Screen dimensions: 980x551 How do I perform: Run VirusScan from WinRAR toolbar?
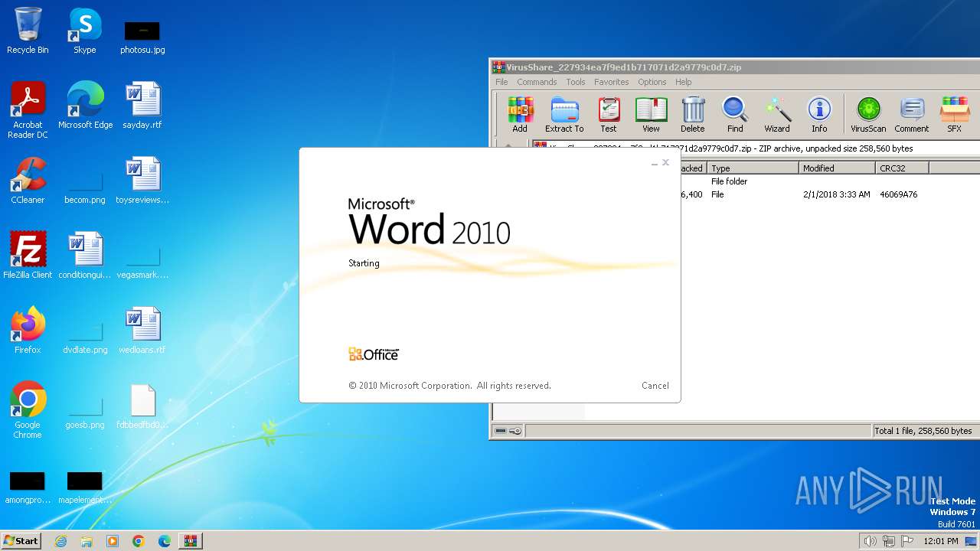868,114
